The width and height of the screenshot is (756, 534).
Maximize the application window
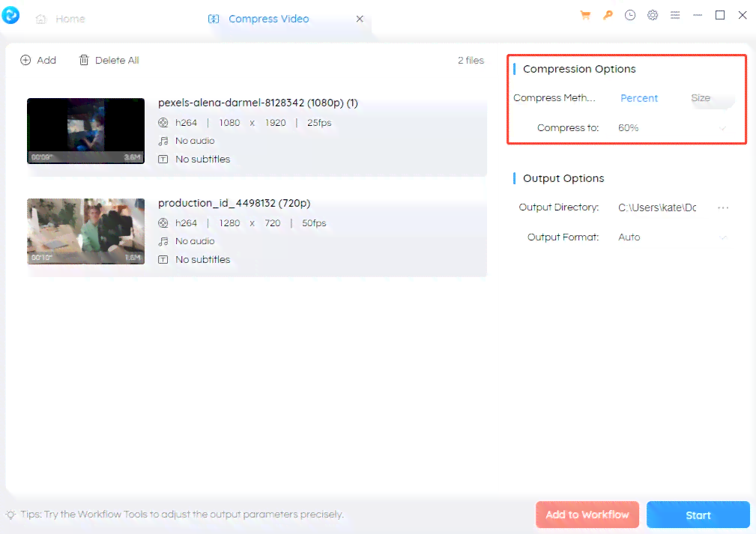pyautogui.click(x=720, y=16)
